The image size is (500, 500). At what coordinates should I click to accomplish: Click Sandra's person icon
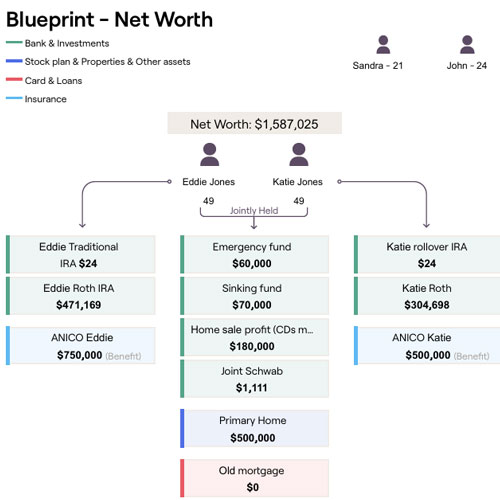tap(383, 45)
